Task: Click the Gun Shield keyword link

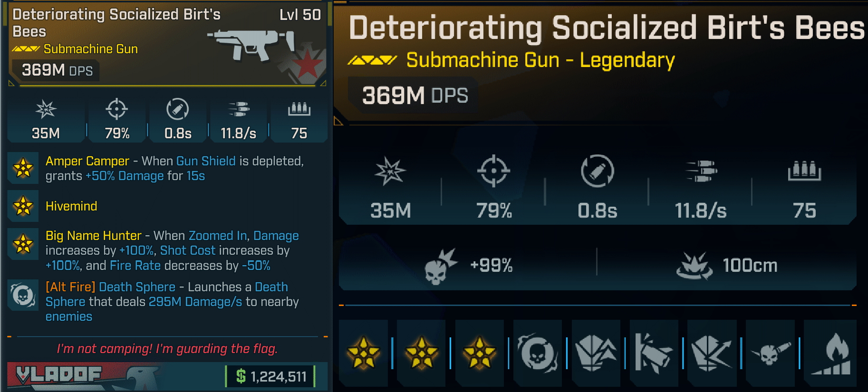Action: (206, 161)
